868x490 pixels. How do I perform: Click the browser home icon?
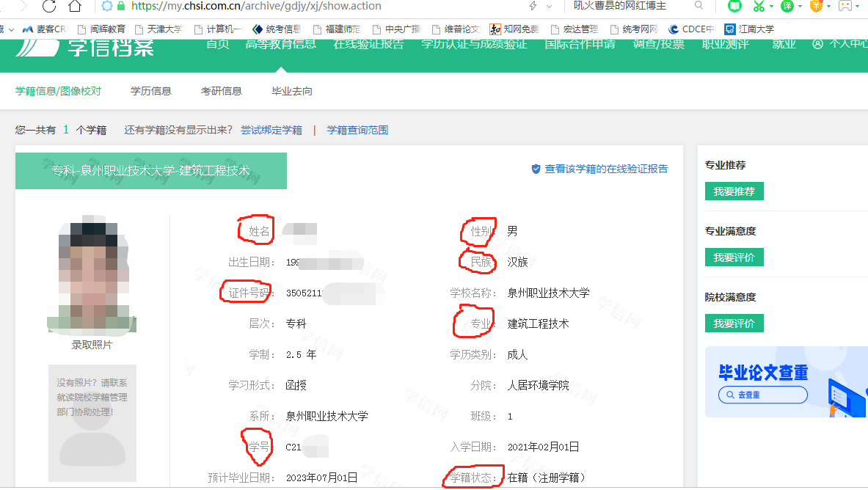74,7
